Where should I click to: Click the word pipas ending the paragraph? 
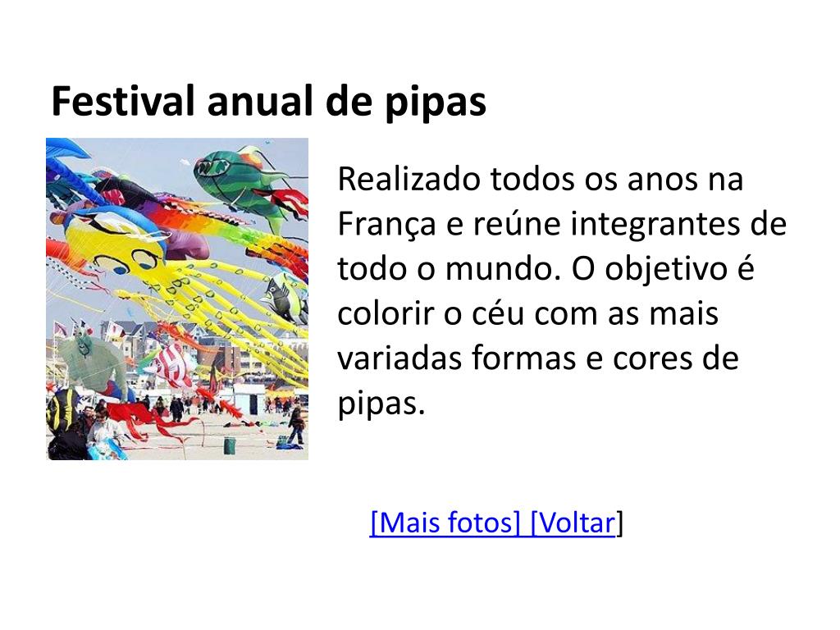tap(381, 404)
